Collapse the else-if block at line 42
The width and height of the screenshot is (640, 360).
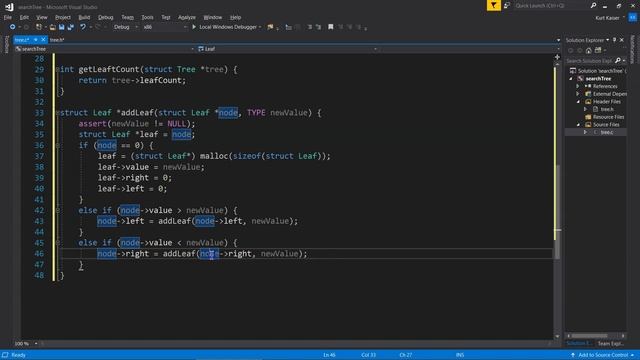58,210
